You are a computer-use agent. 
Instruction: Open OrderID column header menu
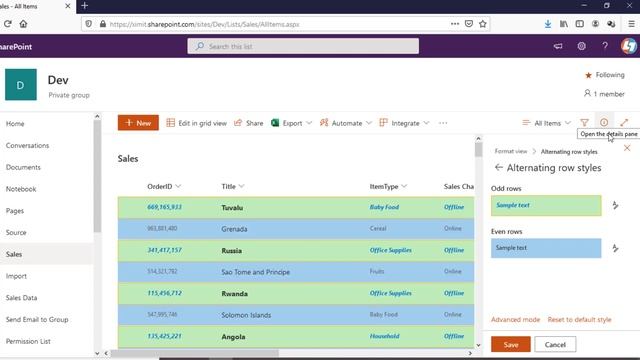tap(164, 187)
